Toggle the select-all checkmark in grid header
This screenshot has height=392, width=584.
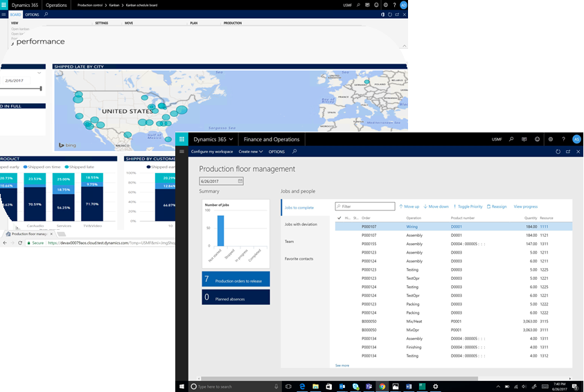[339, 217]
